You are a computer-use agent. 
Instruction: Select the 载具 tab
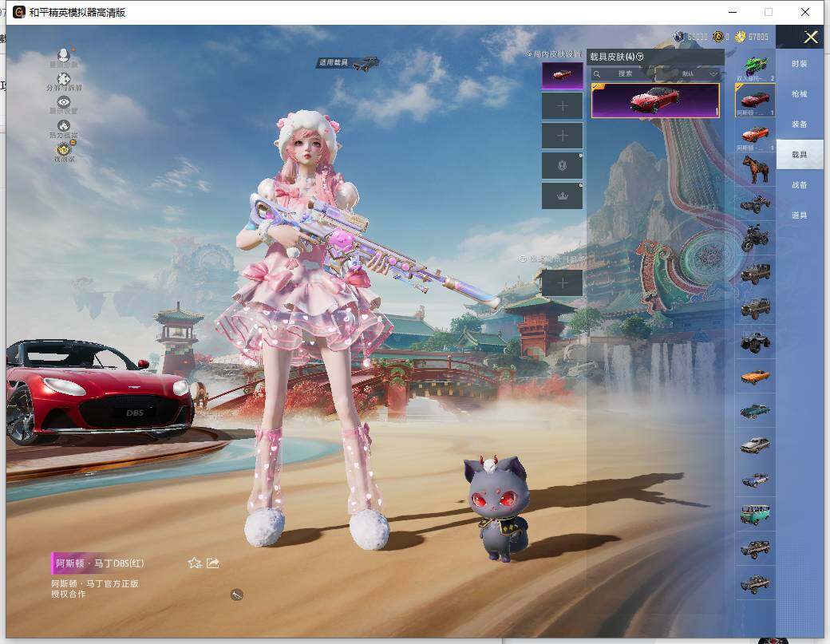coord(800,155)
